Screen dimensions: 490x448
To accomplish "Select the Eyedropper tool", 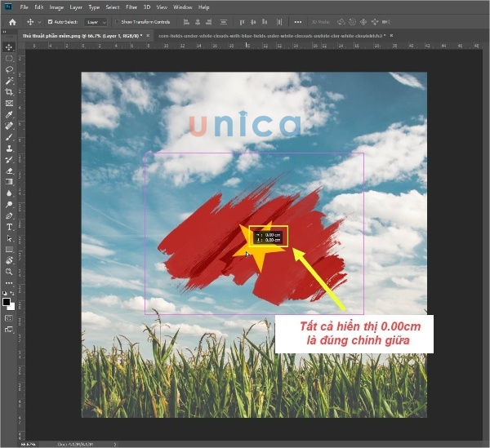I will click(9, 114).
